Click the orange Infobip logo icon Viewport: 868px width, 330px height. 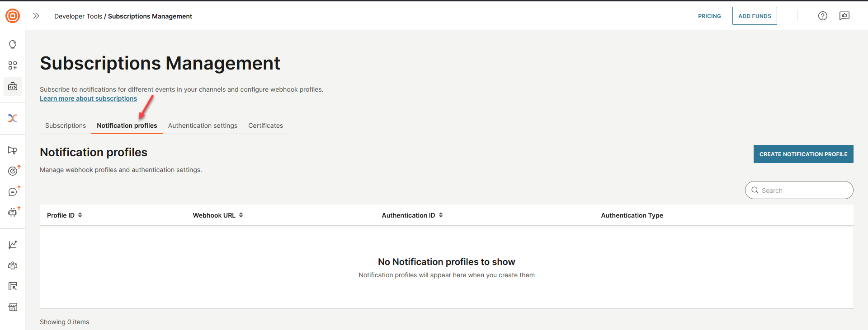pyautogui.click(x=13, y=16)
